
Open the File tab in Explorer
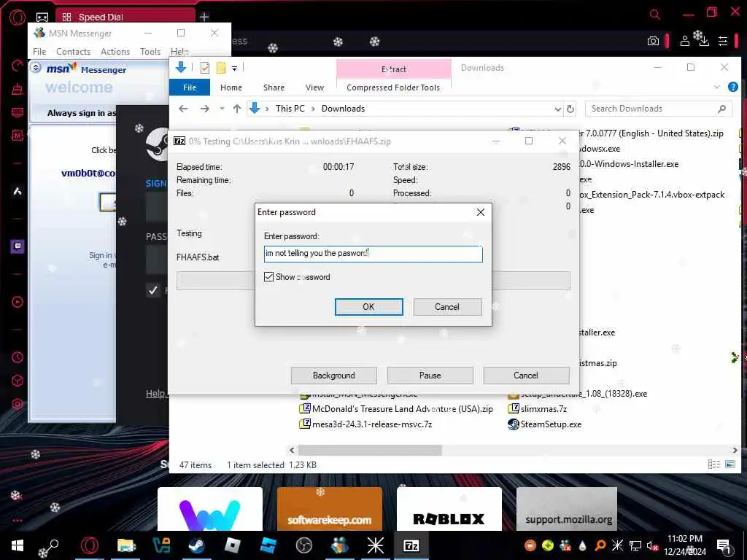click(x=190, y=87)
